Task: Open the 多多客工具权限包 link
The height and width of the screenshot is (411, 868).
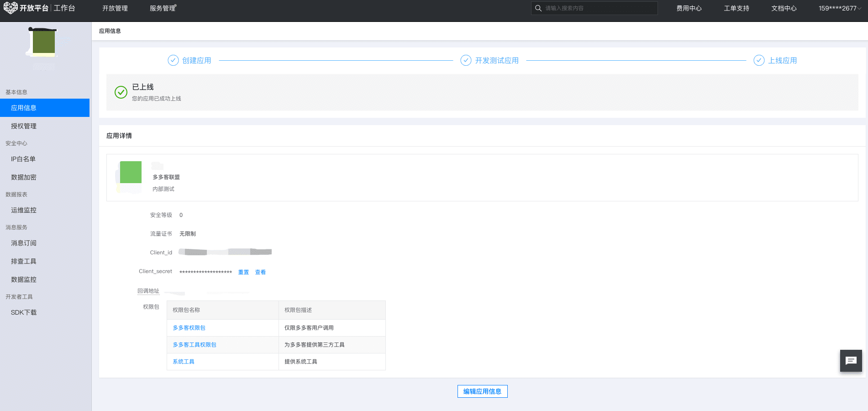Action: click(x=195, y=345)
